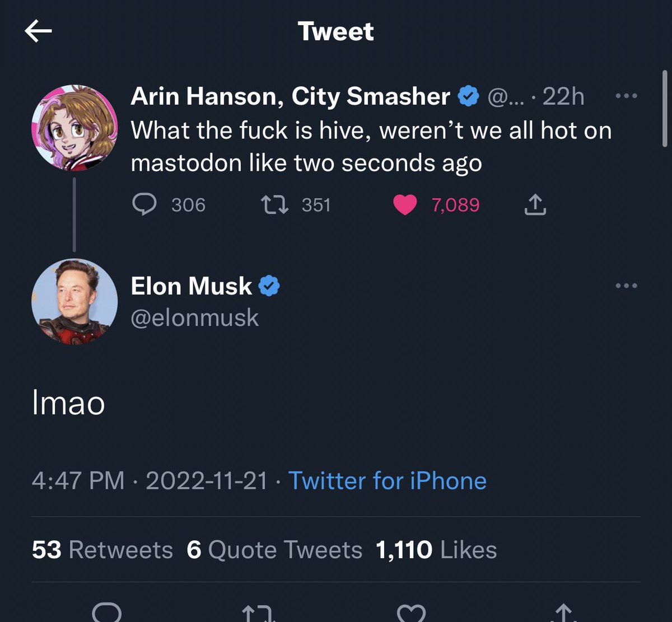672x622 pixels.
Task: Click the Twitter for iPhone link
Action: 387,481
